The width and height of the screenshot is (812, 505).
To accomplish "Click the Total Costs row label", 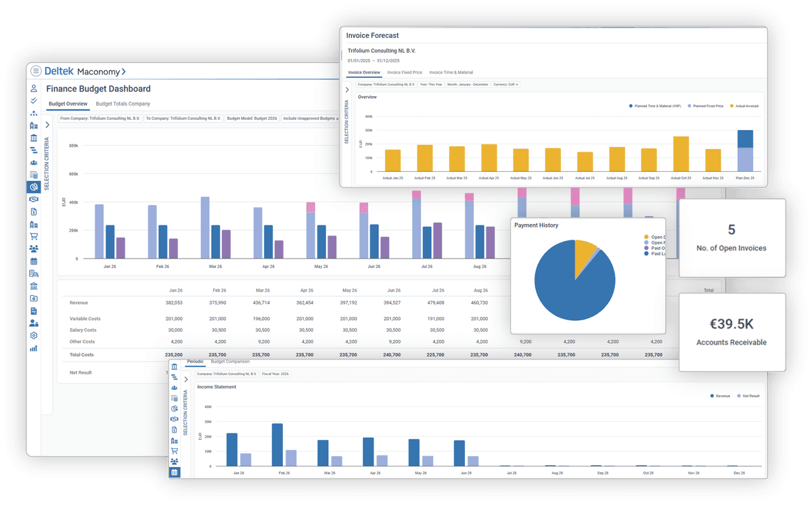I will [x=82, y=354].
